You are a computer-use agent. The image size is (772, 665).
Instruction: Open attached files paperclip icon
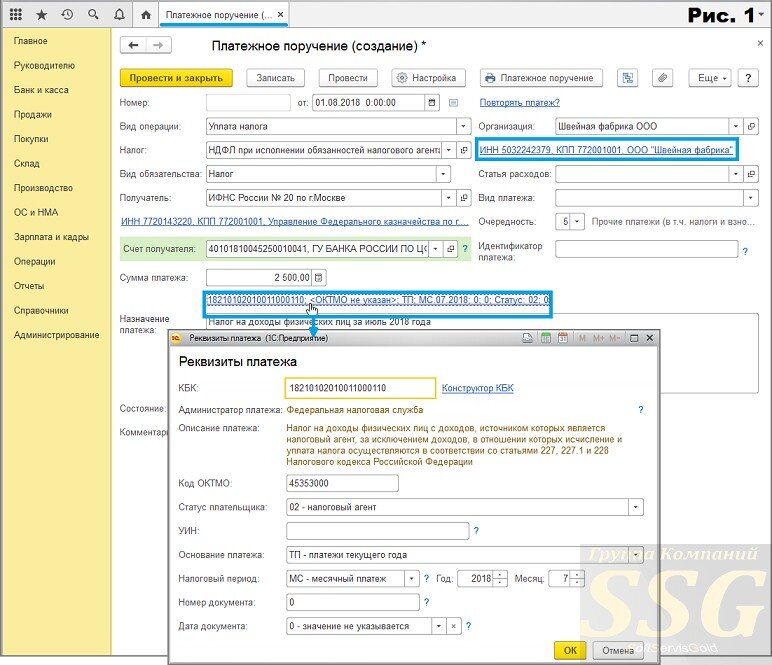click(663, 78)
